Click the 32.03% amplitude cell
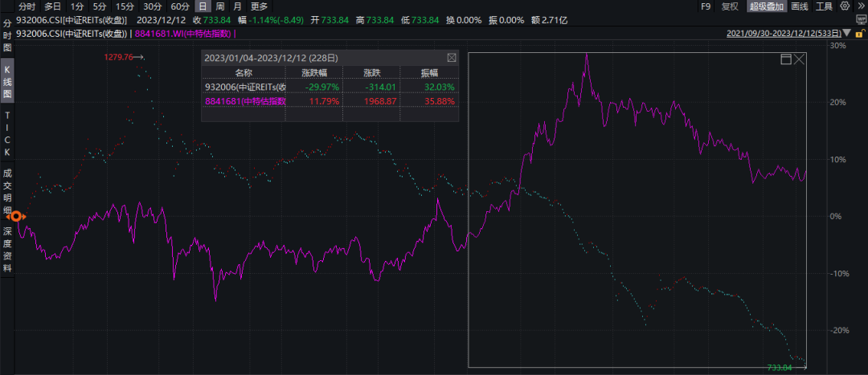 [441, 87]
